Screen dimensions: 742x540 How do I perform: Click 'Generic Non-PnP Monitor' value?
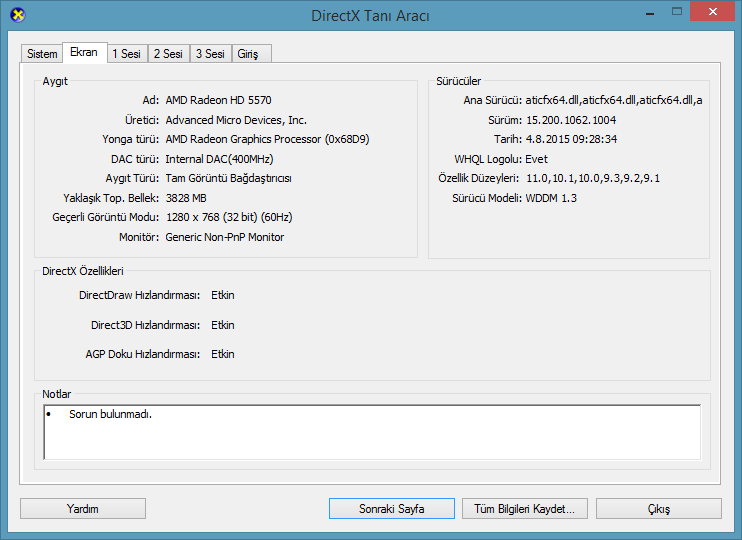(225, 237)
